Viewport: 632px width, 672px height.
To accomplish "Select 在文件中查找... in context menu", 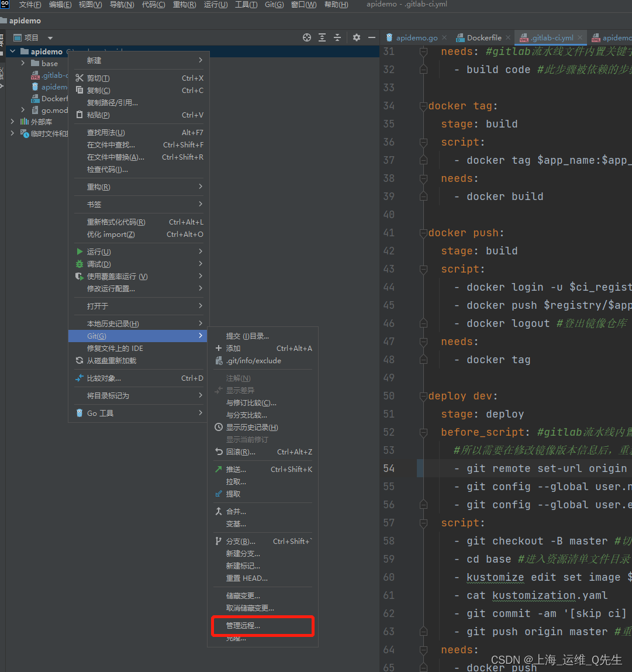I will (x=139, y=145).
